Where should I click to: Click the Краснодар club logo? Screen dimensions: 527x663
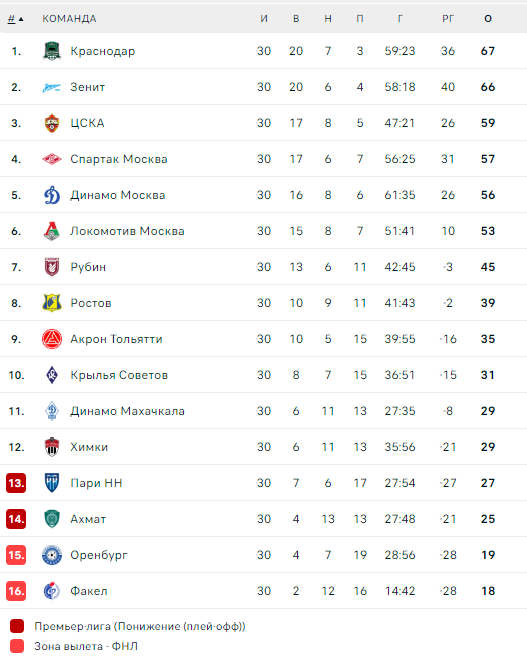point(52,51)
